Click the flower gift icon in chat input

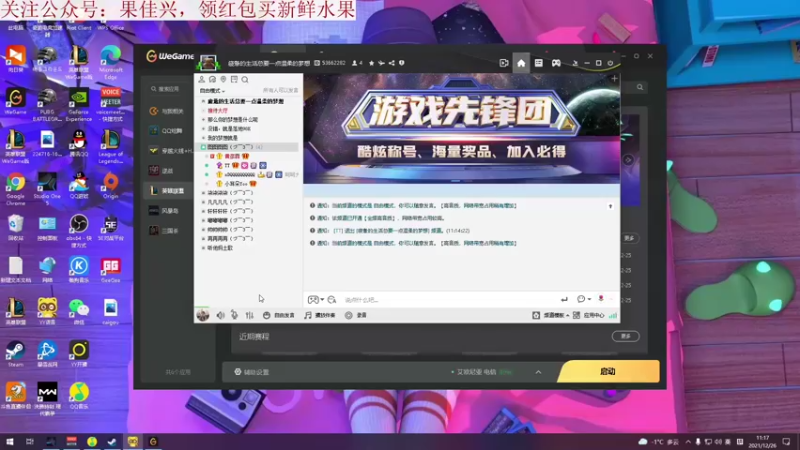[x=601, y=299]
